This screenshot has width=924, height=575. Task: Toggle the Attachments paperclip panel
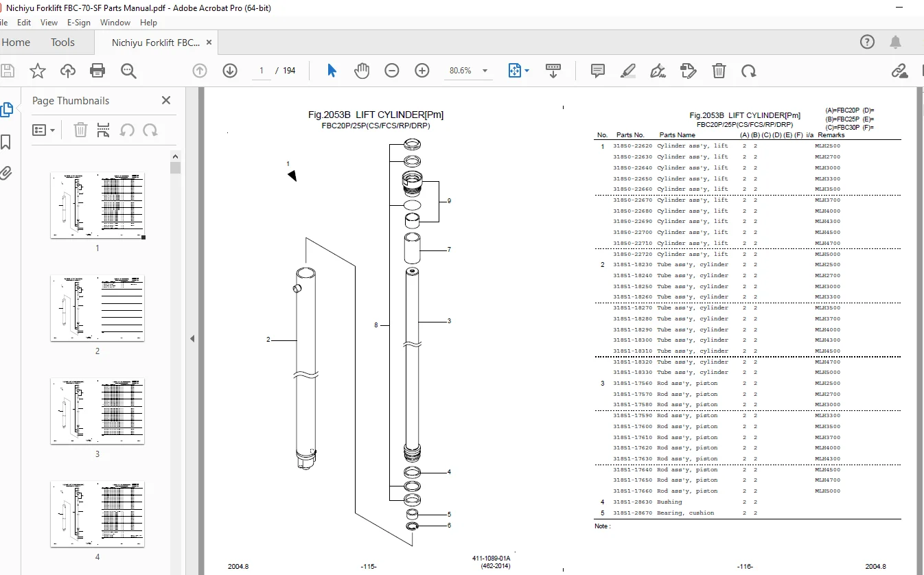coord(5,172)
